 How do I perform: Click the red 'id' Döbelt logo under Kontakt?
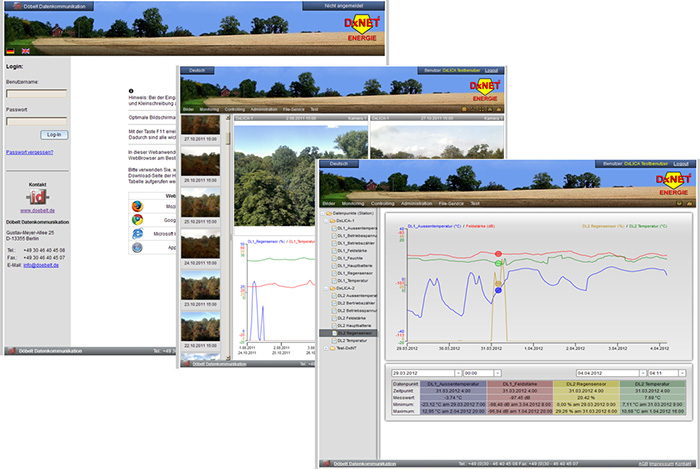(x=38, y=197)
